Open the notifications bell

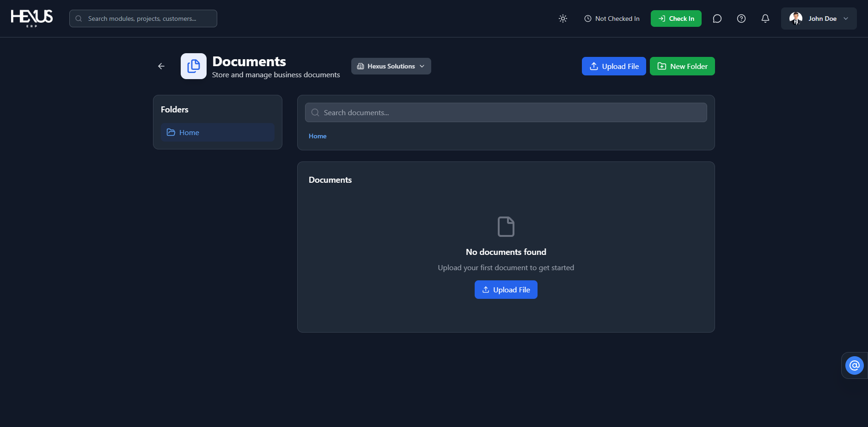765,19
